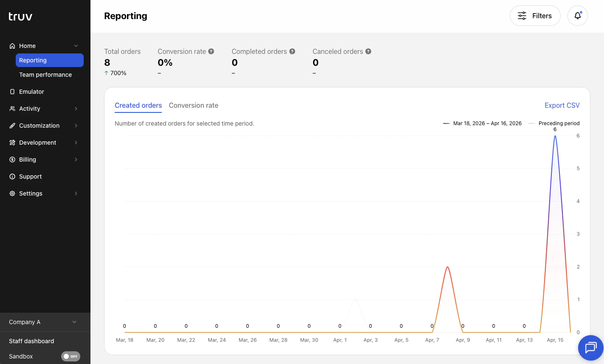Image resolution: width=604 pixels, height=364 pixels.
Task: Click the Total orders value 8
Action: coord(107,62)
